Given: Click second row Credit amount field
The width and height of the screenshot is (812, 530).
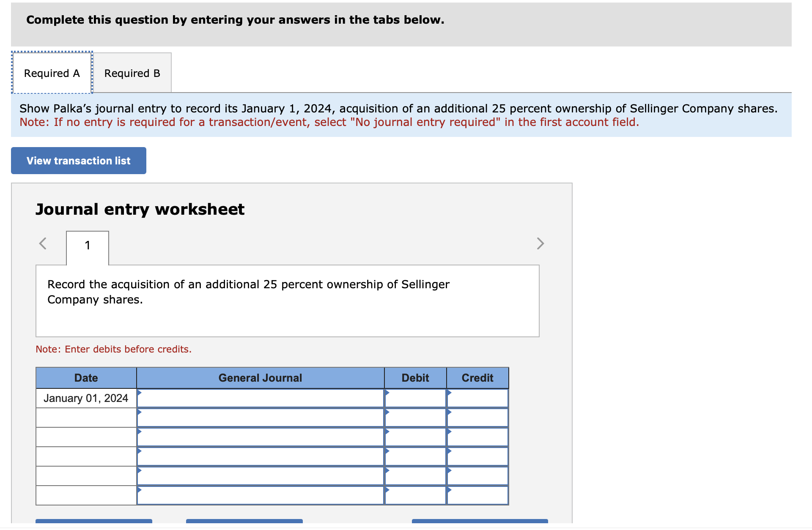Looking at the screenshot, I should coord(477,418).
